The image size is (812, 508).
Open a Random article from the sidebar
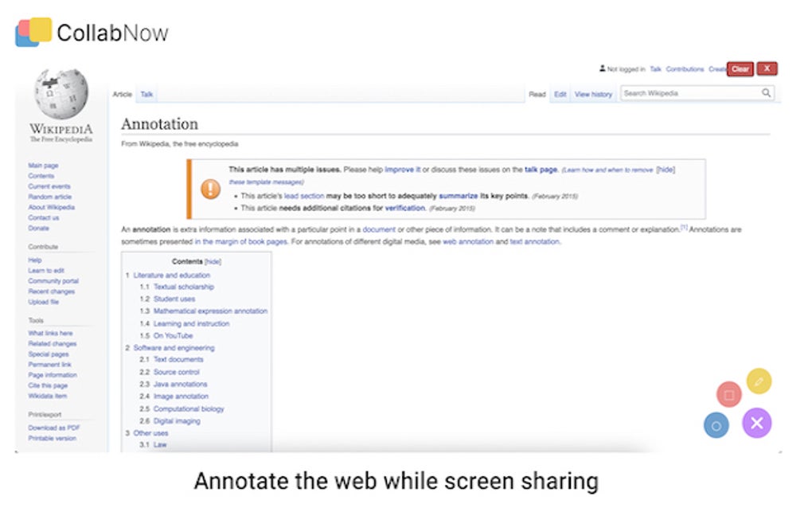point(50,197)
